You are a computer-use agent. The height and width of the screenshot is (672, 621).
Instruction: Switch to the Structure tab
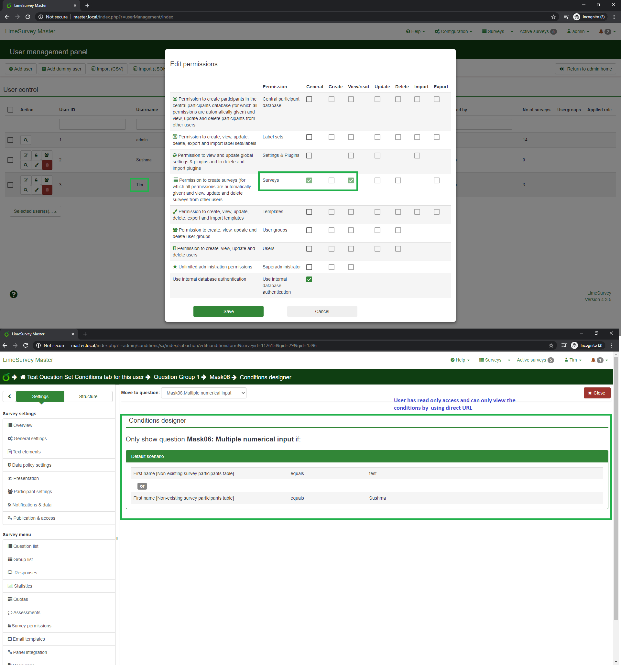tap(88, 396)
